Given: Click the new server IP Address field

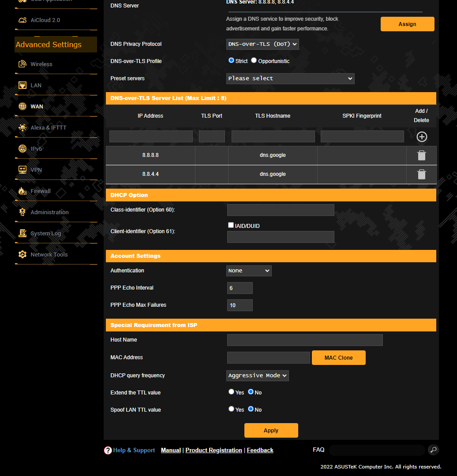Looking at the screenshot, I should (151, 137).
